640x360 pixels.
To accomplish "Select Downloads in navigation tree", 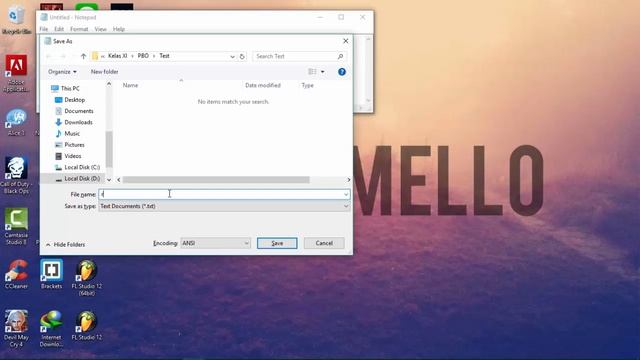I will (73, 122).
